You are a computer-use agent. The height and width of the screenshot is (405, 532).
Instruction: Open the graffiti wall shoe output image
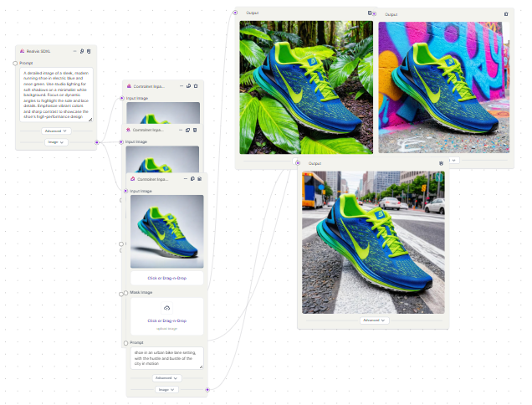444,87
